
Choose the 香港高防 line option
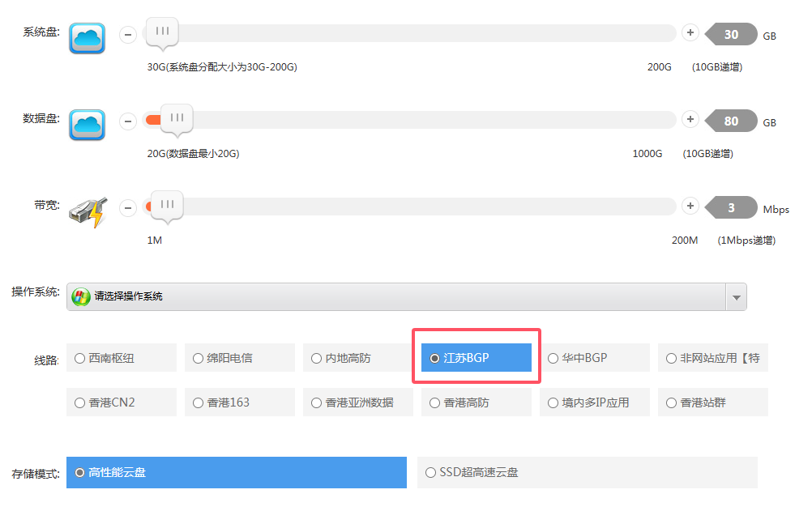pos(476,402)
